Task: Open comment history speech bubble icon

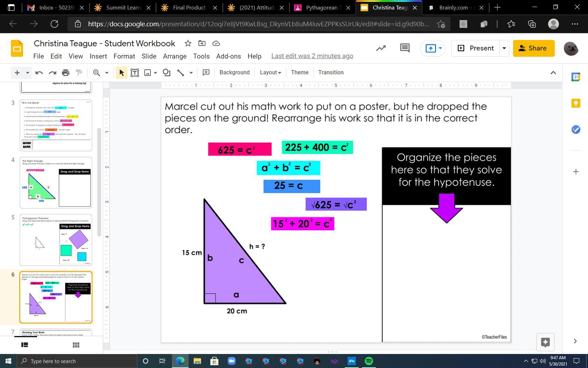Action: (x=405, y=48)
